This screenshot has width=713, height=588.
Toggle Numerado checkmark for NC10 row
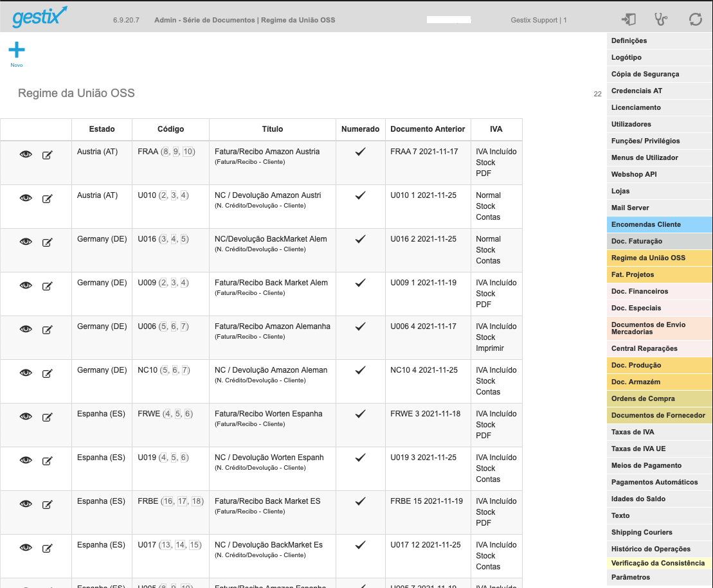[360, 370]
